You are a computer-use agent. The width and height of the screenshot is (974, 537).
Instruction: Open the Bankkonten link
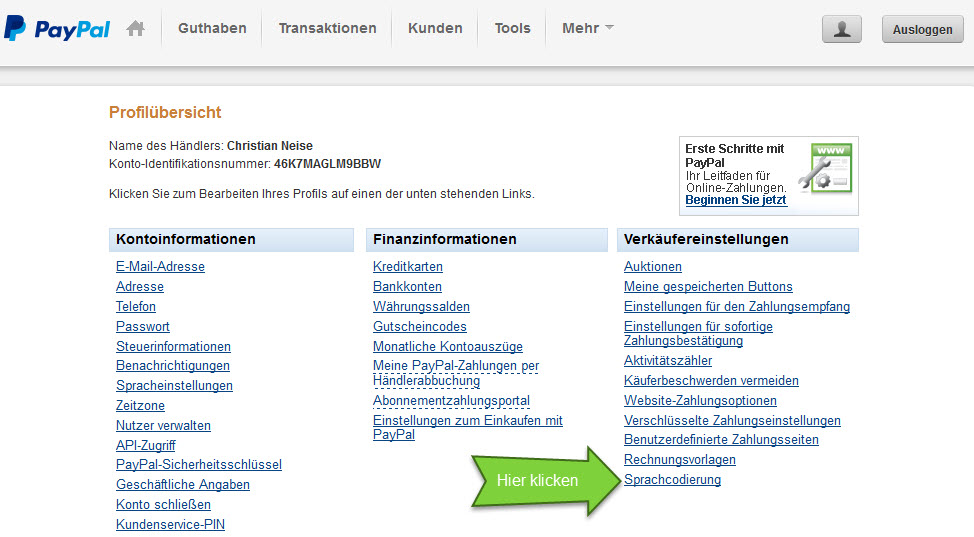click(407, 287)
